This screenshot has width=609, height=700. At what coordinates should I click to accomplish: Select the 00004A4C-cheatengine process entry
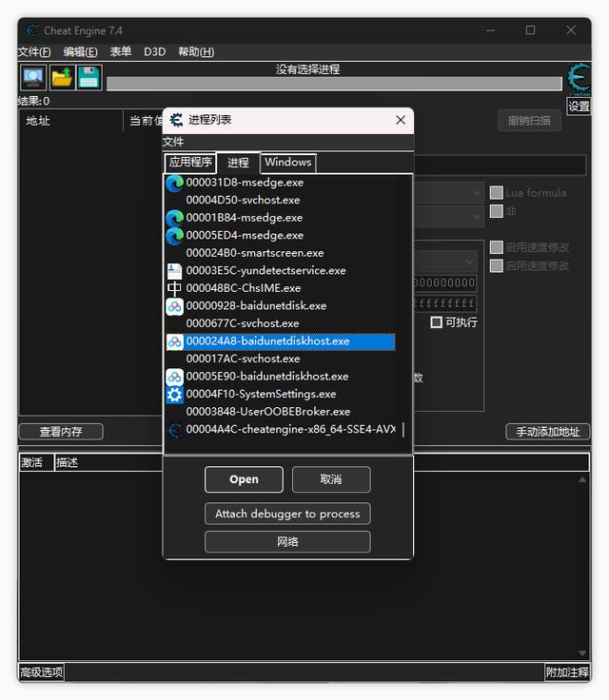(289, 430)
